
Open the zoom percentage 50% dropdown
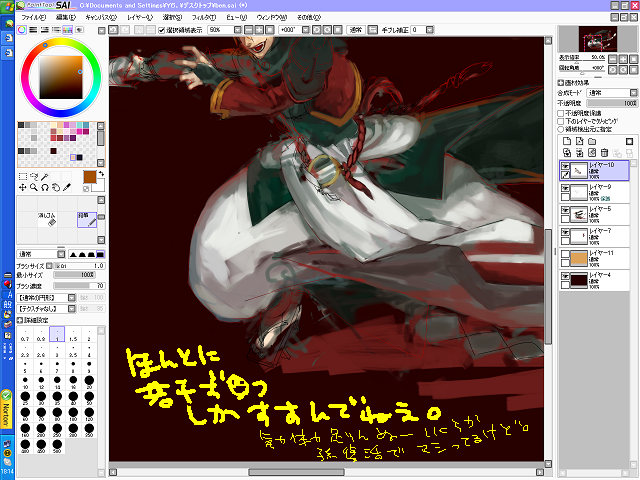(x=238, y=30)
